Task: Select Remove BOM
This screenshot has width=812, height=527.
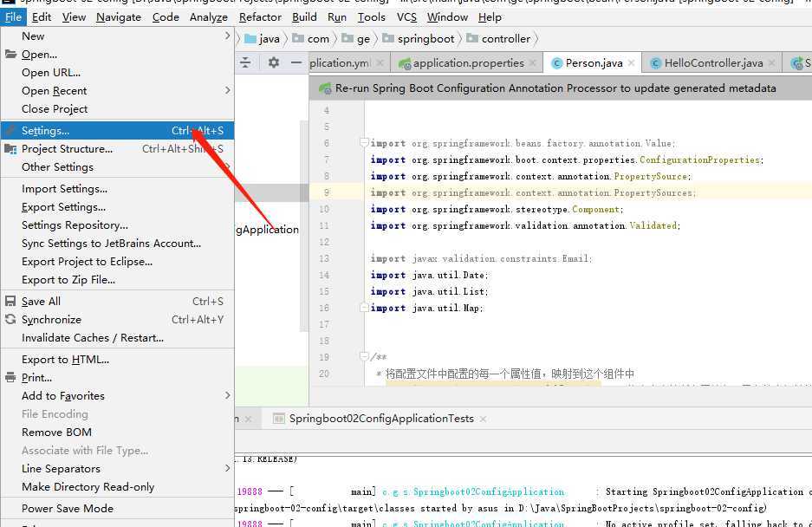Action: (x=118, y=432)
